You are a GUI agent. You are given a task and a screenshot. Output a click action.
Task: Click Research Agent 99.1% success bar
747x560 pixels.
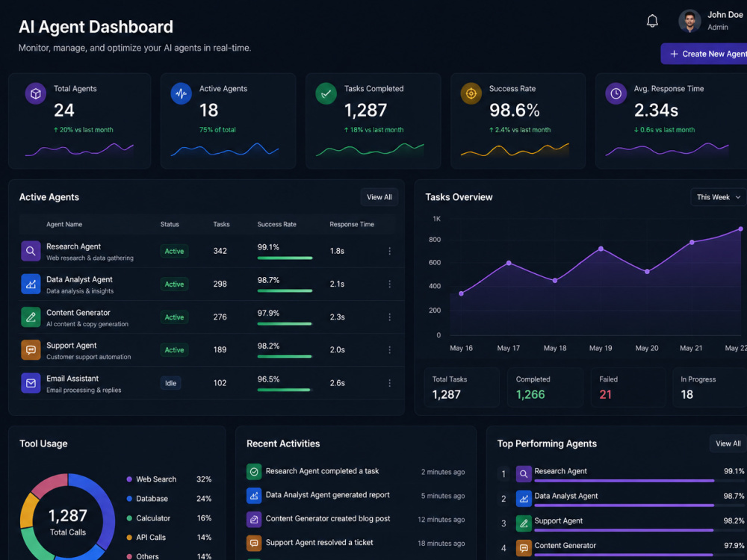click(285, 258)
